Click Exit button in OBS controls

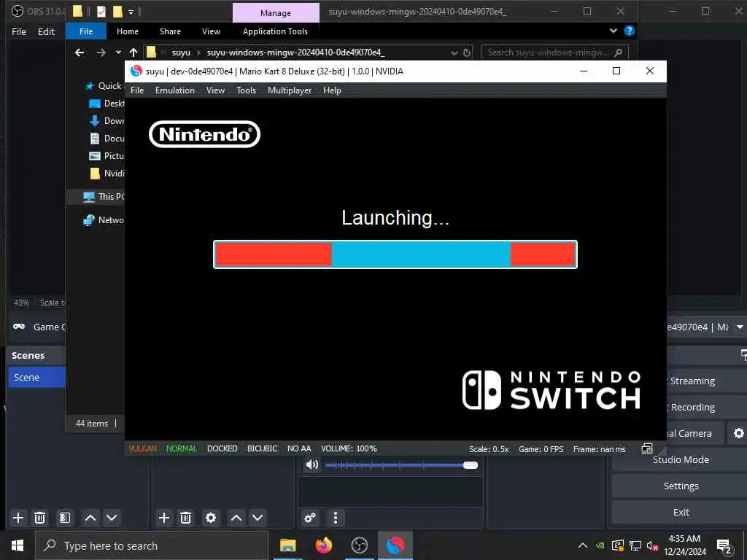coord(681,512)
